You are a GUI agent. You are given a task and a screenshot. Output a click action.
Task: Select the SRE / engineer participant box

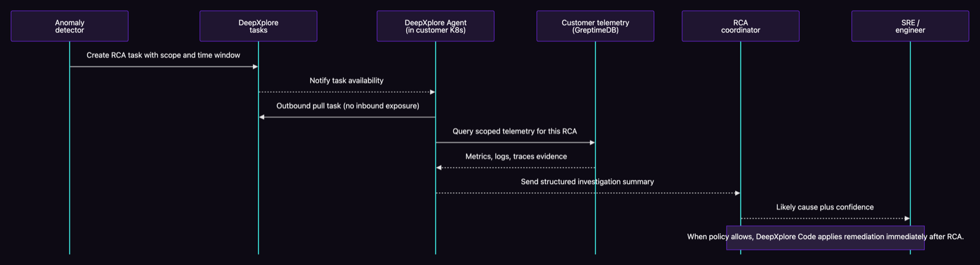[x=910, y=26]
